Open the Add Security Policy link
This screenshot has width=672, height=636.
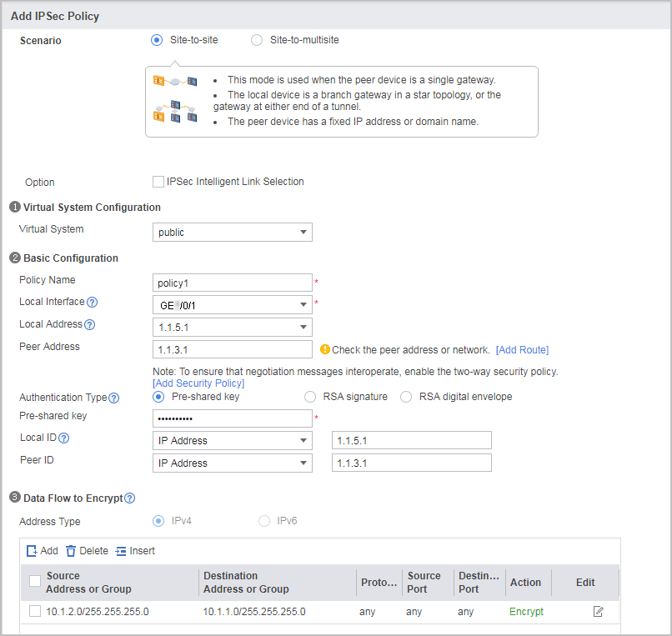click(x=198, y=383)
